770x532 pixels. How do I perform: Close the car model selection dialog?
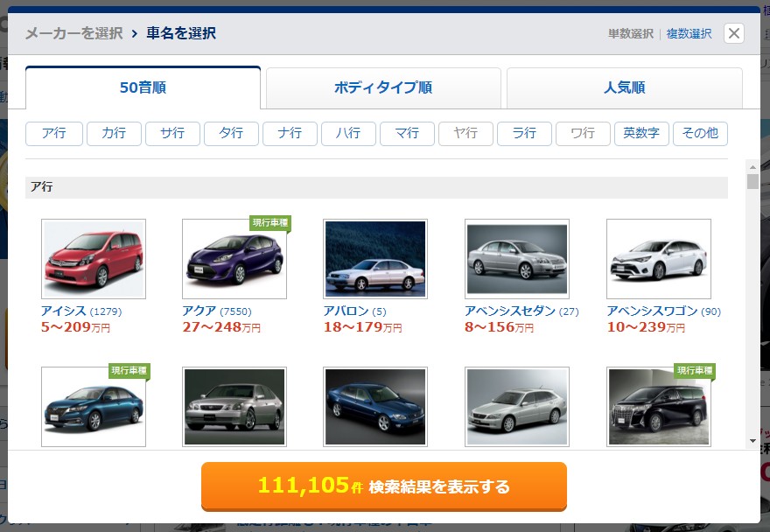pyautogui.click(x=733, y=33)
